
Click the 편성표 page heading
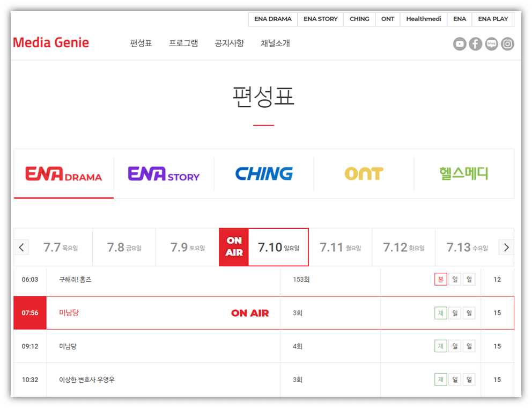click(x=264, y=97)
